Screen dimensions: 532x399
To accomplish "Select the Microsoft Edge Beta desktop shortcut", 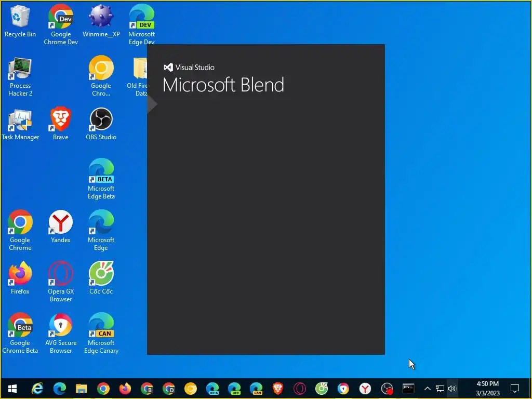I will point(101,179).
